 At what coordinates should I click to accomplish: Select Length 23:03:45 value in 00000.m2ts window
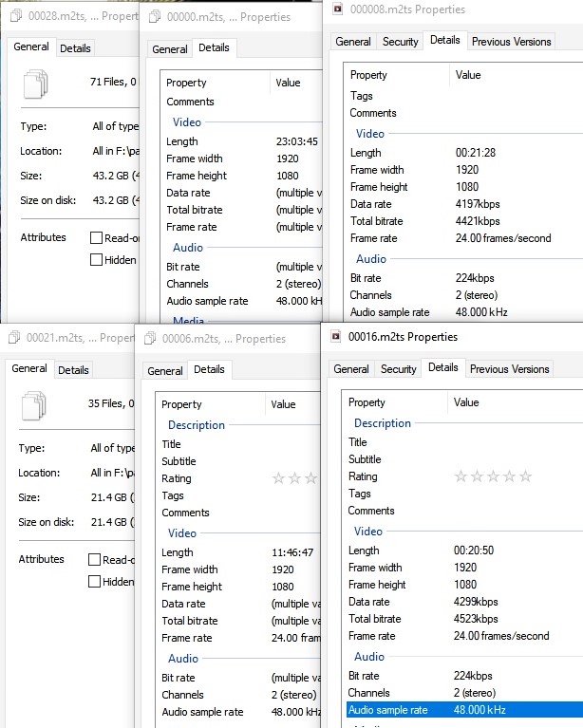[297, 141]
